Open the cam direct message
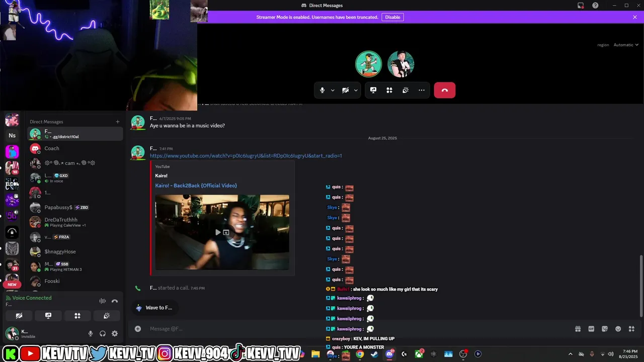644x362 pixels. [x=75, y=163]
